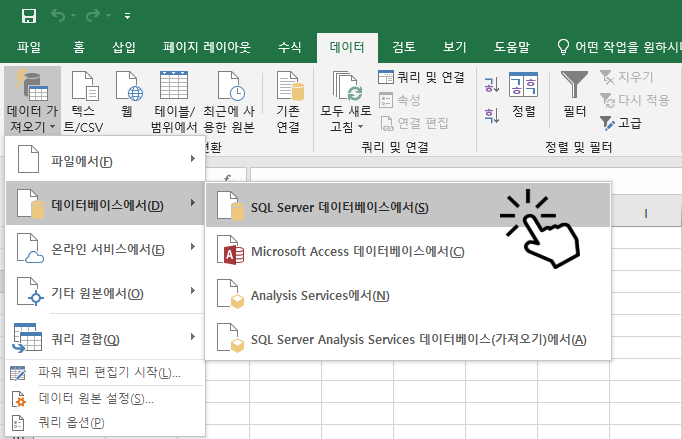The image size is (682, 439).
Task: Open the Undo history dropdown arrow
Action: coord(74,16)
